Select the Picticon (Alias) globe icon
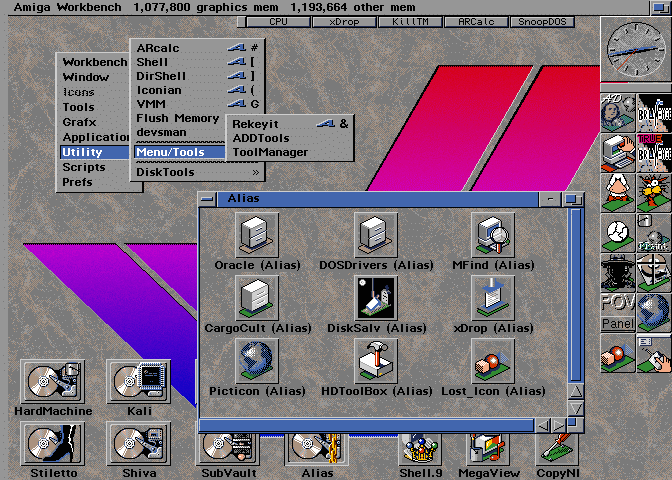672x480 pixels. [257, 361]
